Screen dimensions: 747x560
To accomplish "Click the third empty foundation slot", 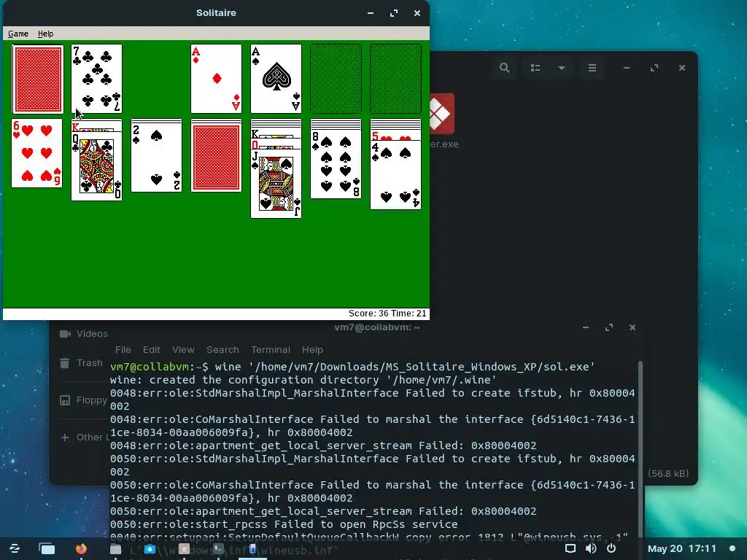I will pyautogui.click(x=336, y=79).
